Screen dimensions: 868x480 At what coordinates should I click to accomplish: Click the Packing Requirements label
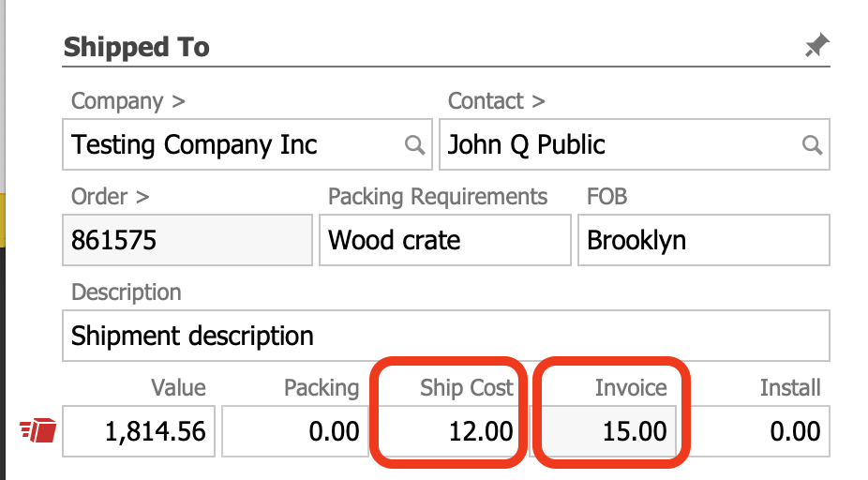(x=438, y=197)
